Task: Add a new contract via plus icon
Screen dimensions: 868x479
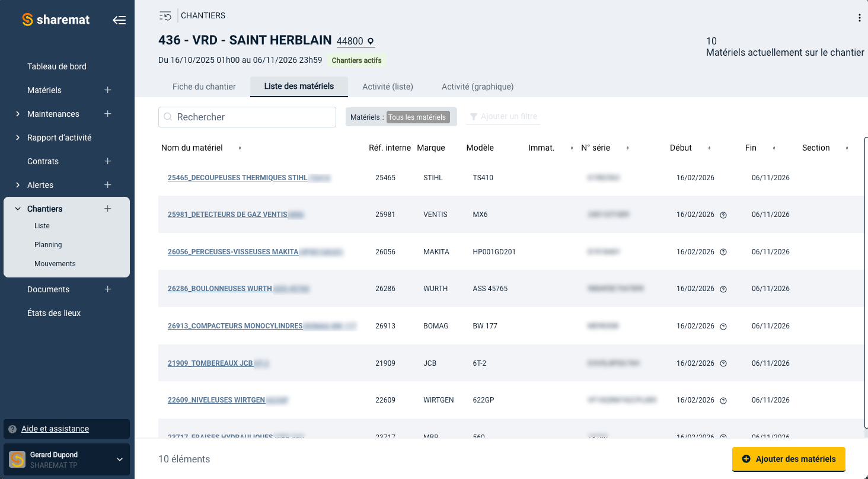Action: [x=108, y=161]
